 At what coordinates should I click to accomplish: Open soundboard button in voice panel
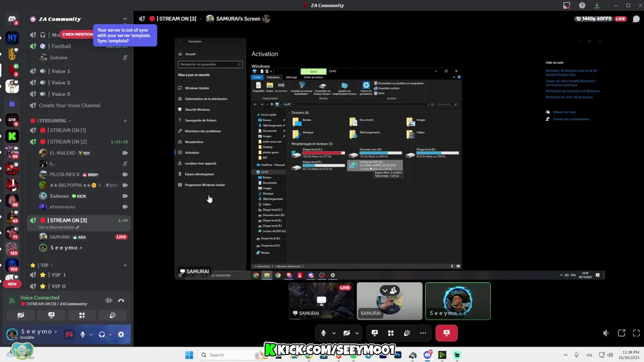coord(113,315)
